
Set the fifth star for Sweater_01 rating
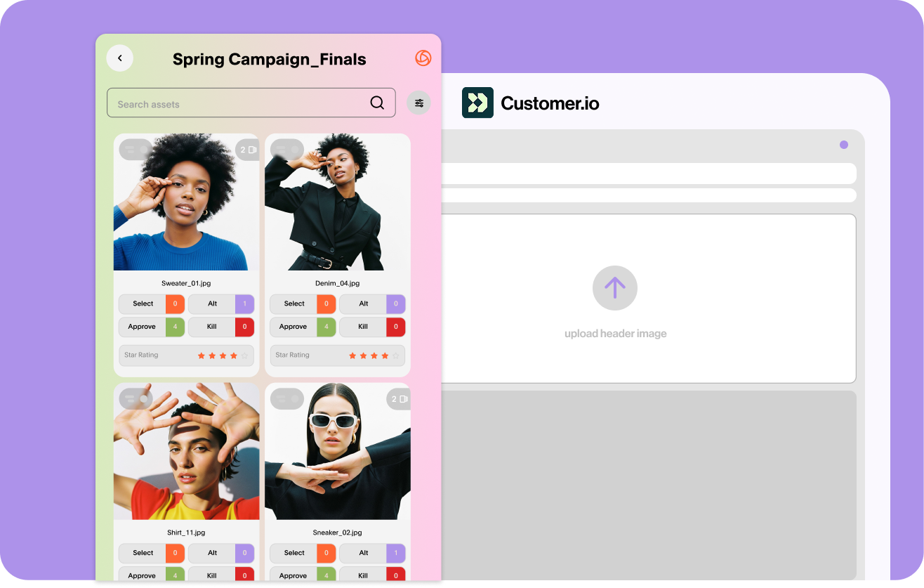pyautogui.click(x=244, y=355)
